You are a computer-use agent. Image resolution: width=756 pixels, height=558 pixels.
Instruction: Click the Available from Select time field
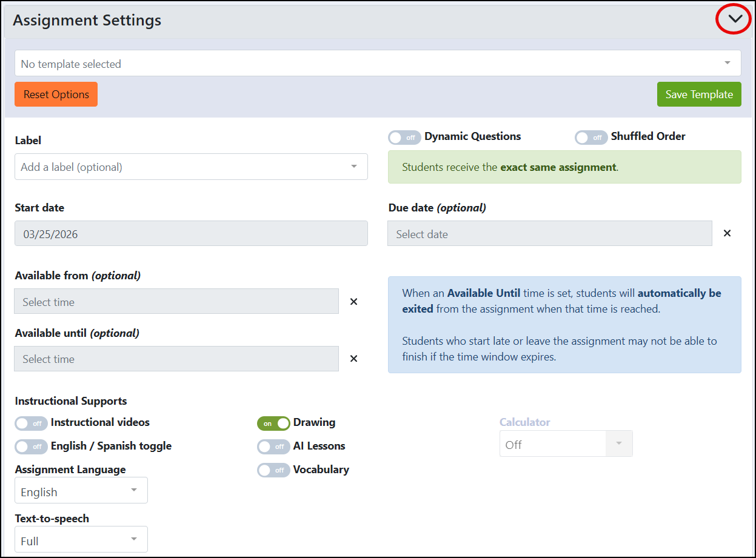[176, 301]
